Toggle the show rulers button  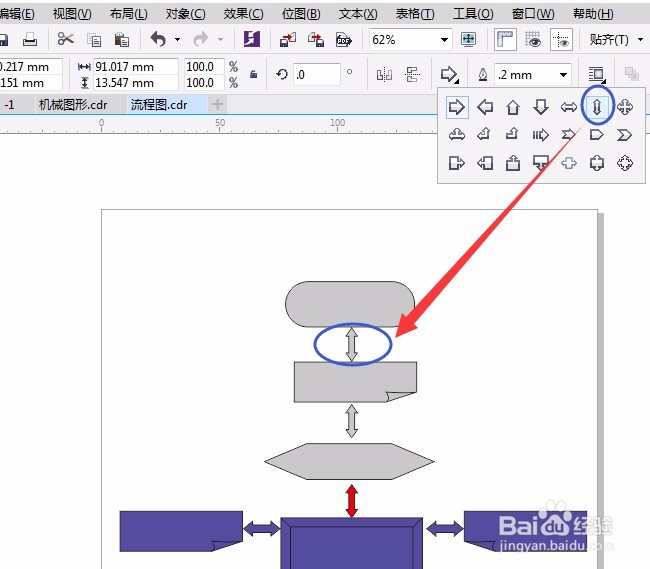pos(505,40)
